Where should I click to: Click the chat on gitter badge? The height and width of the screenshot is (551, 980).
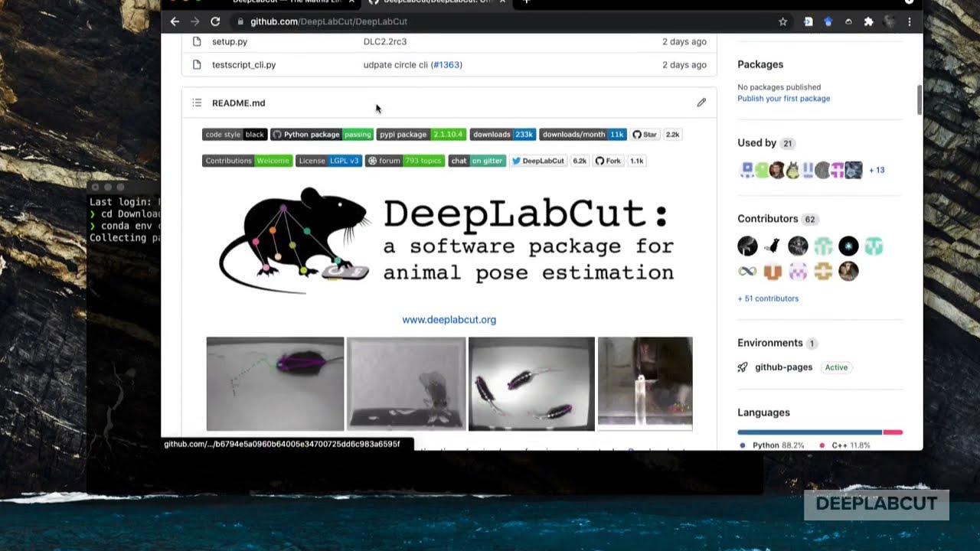click(x=477, y=161)
